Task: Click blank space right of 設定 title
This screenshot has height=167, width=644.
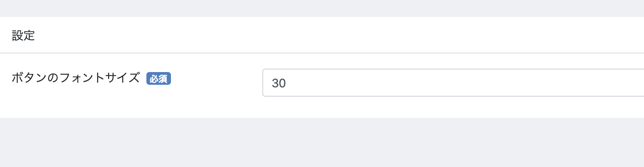Action: (x=339, y=36)
